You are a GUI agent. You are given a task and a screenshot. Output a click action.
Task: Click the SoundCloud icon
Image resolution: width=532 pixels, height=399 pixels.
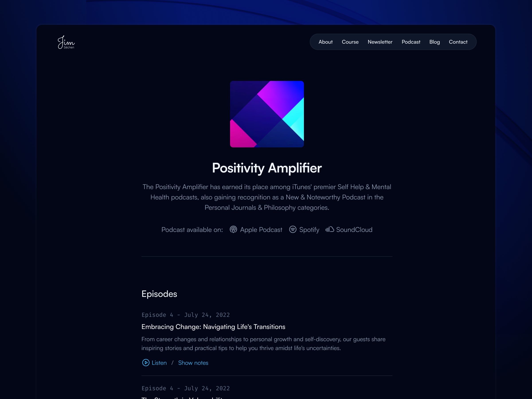tap(329, 230)
